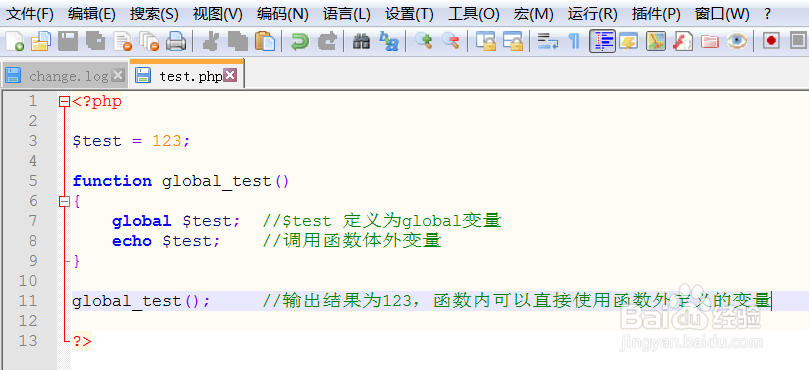Start recording a macro

tap(771, 41)
